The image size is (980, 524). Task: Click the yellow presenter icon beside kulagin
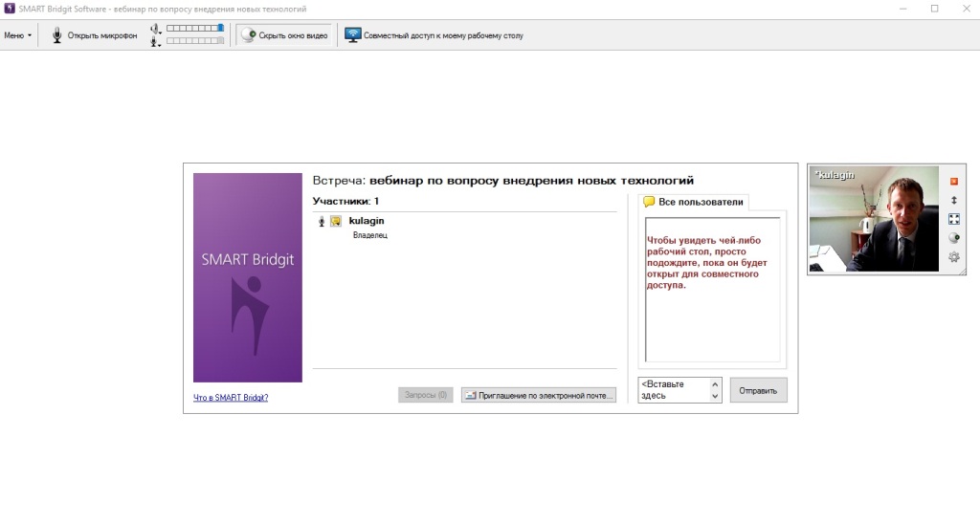pyautogui.click(x=336, y=221)
